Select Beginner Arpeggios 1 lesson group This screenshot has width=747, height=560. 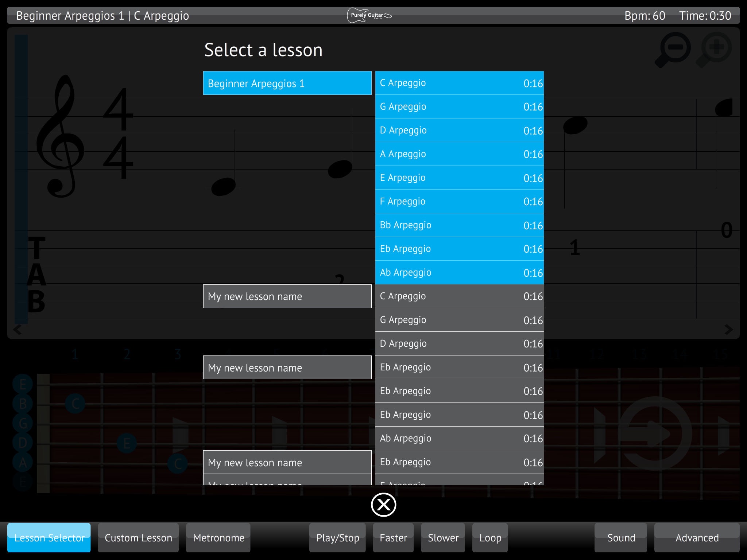(x=288, y=83)
